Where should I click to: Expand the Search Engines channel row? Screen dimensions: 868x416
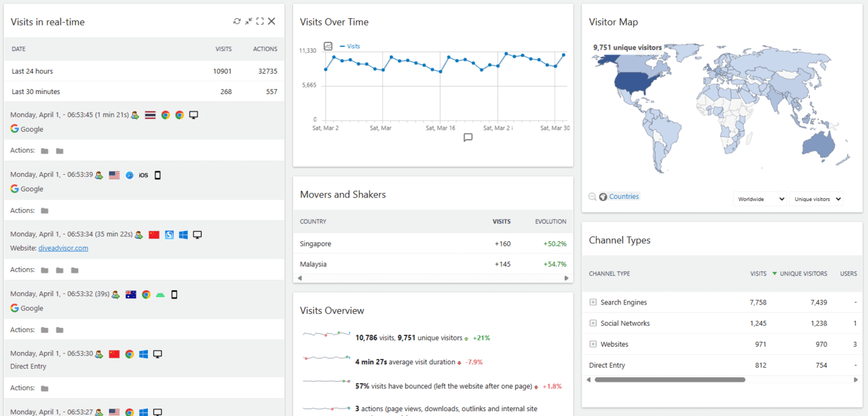(592, 302)
